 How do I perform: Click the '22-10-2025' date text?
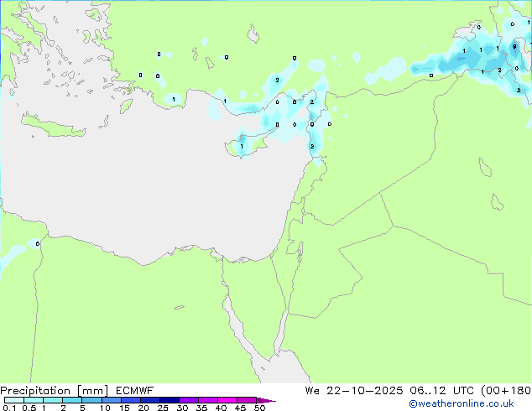(365, 391)
